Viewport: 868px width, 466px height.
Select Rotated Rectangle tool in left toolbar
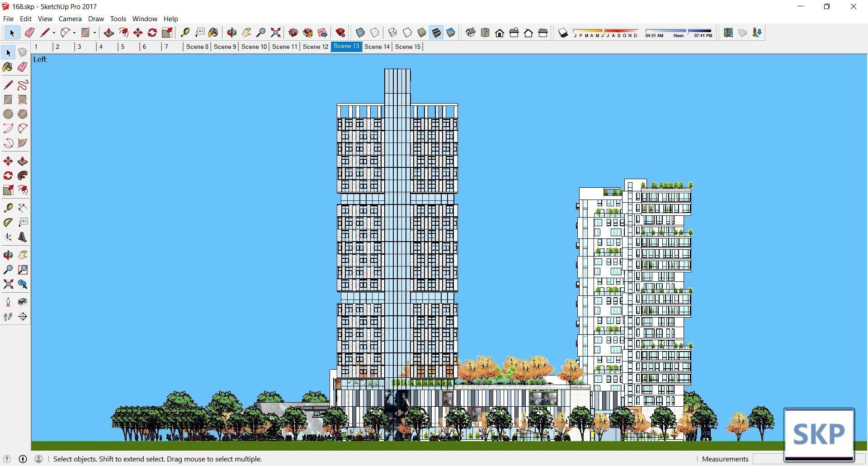pos(23,100)
